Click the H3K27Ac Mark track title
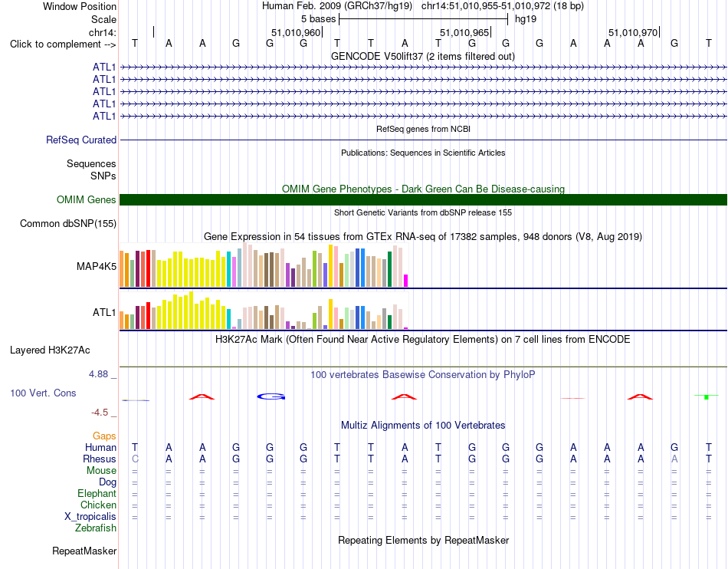The width and height of the screenshot is (728, 569). [423, 340]
